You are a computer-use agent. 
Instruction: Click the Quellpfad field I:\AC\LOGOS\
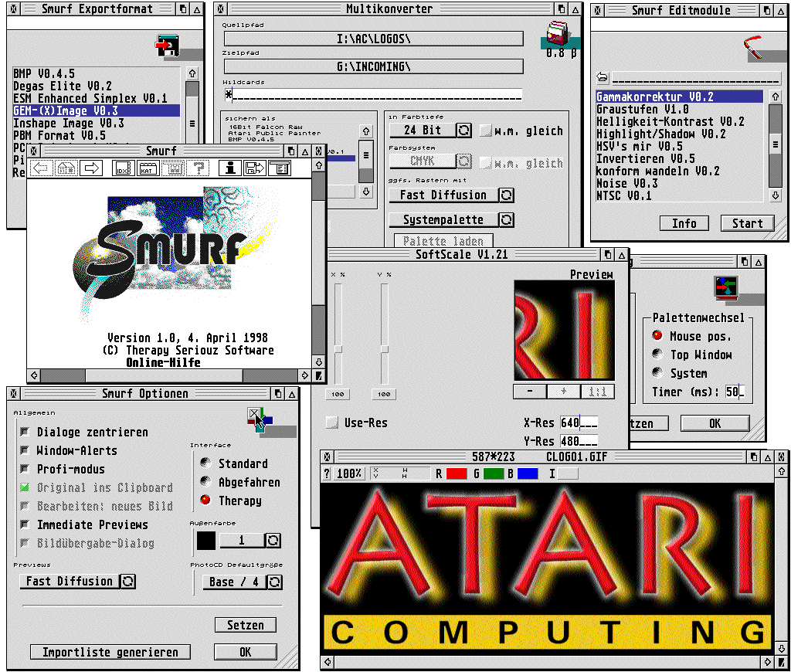pyautogui.click(x=373, y=39)
